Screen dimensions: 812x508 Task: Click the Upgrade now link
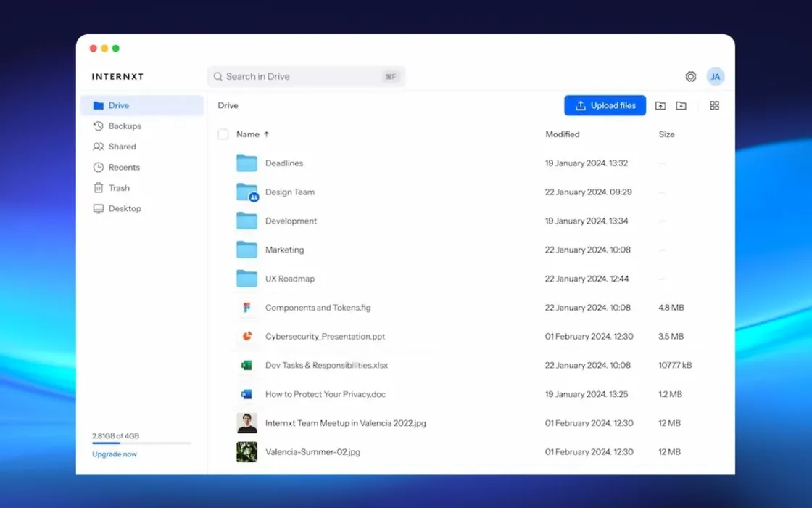[x=114, y=454]
